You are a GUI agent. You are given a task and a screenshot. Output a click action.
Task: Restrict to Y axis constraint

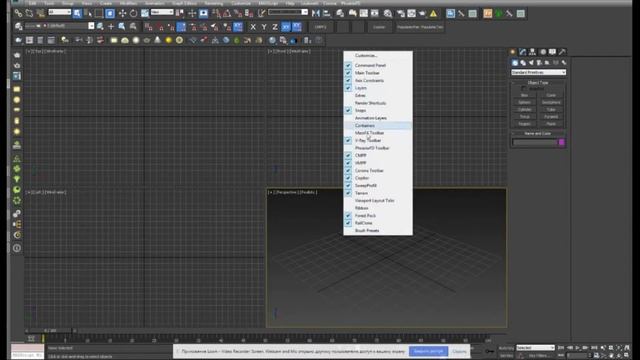[264, 27]
